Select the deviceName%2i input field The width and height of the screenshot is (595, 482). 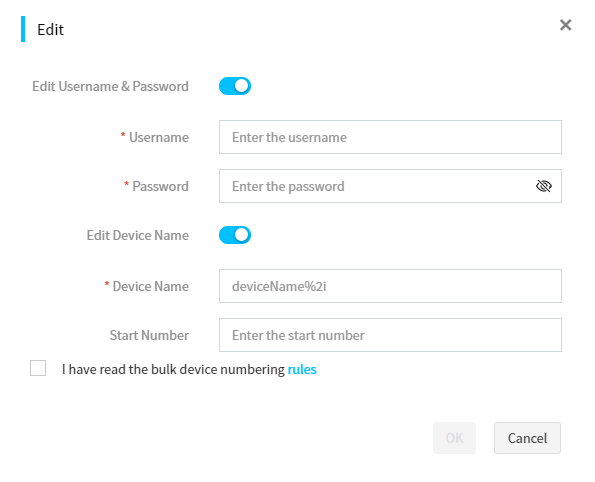coord(390,286)
